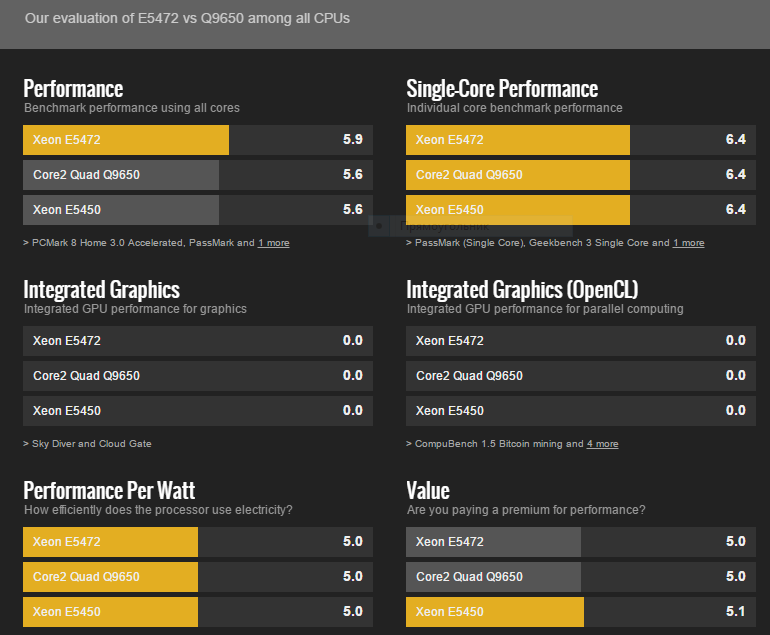Screen dimensions: 770x635
Task: Select Xeon E5472 row in Integrated Graphics
Action: click(198, 341)
